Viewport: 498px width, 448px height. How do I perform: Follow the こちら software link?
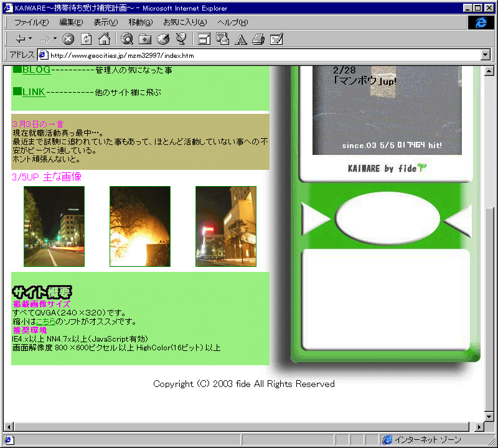coord(45,322)
